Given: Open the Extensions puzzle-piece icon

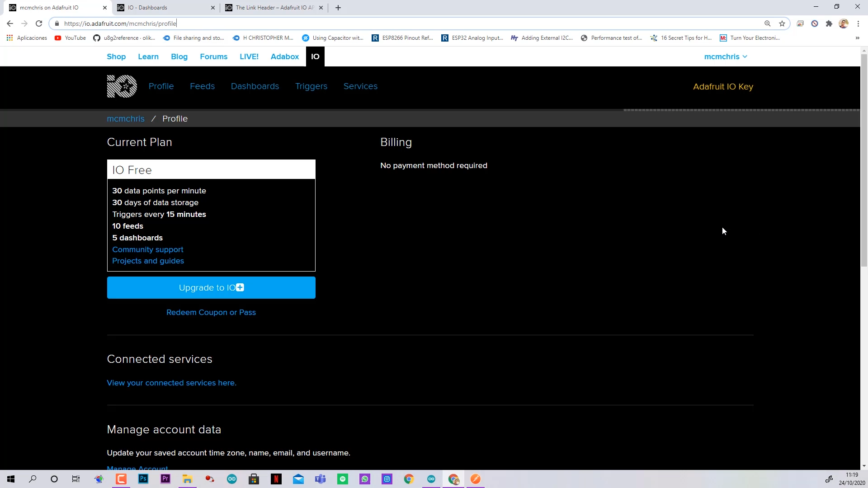Looking at the screenshot, I should [829, 23].
